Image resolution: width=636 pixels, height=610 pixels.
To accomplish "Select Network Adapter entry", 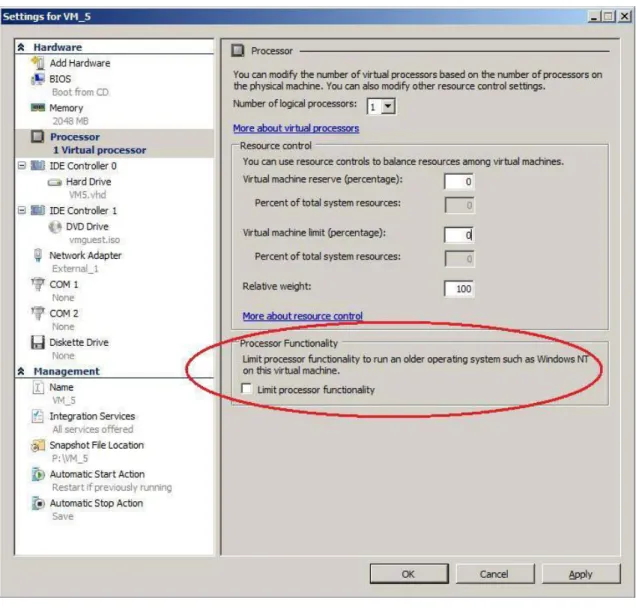I will 85,255.
